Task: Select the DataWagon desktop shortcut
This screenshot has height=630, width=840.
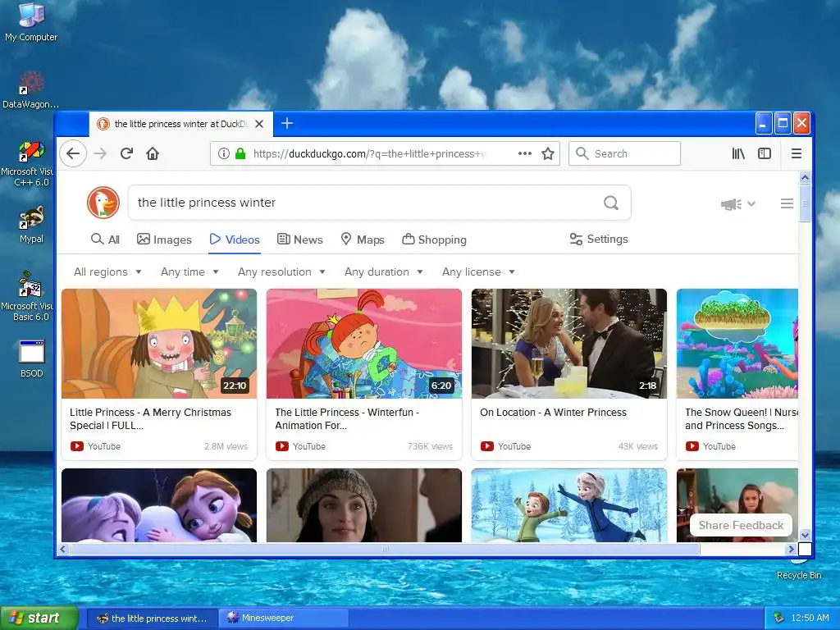Action: (30, 89)
